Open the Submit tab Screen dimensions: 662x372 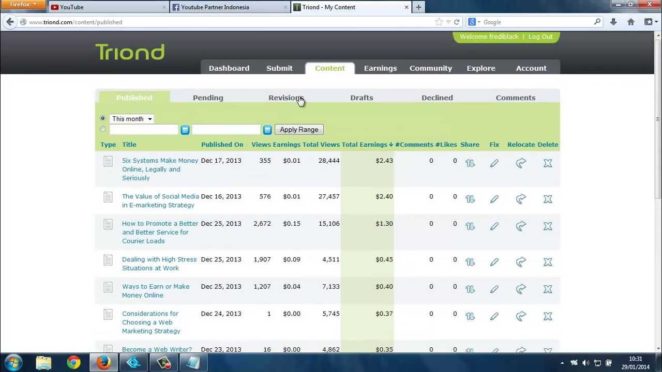[279, 68]
